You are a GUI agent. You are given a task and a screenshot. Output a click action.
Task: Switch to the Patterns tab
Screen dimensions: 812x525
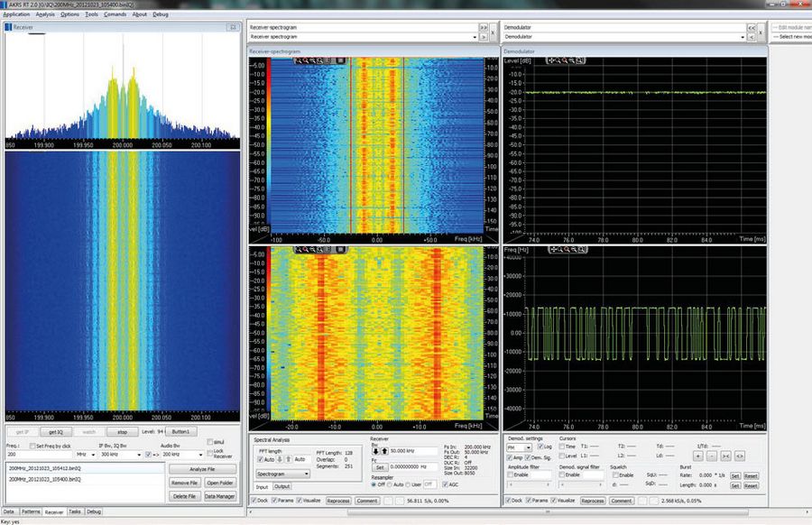[x=31, y=511]
